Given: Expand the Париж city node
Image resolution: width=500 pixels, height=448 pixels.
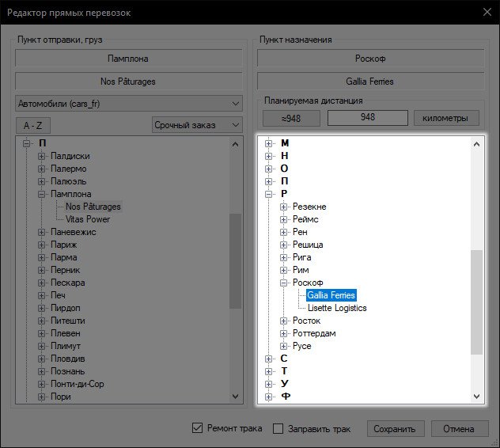Looking at the screenshot, I should tap(42, 245).
